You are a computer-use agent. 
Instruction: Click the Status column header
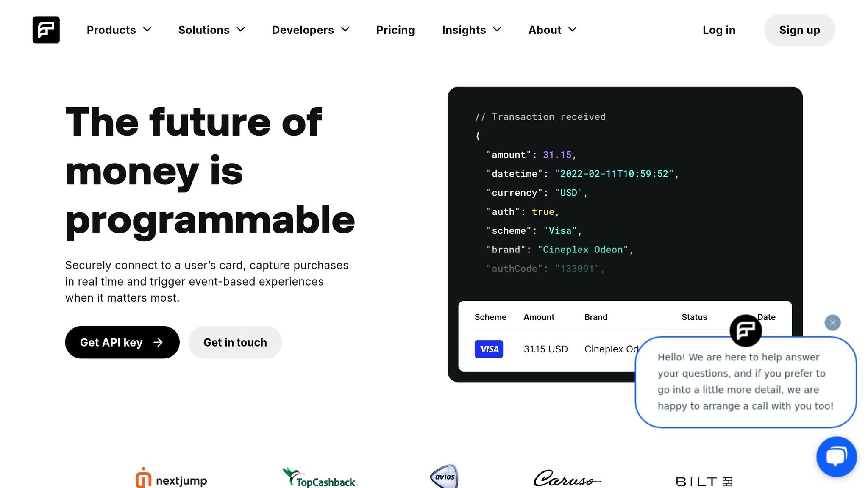(x=694, y=317)
